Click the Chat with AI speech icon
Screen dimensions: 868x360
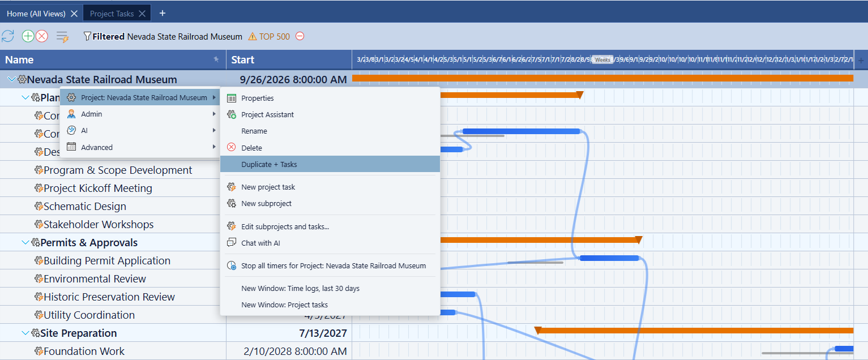[232, 243]
